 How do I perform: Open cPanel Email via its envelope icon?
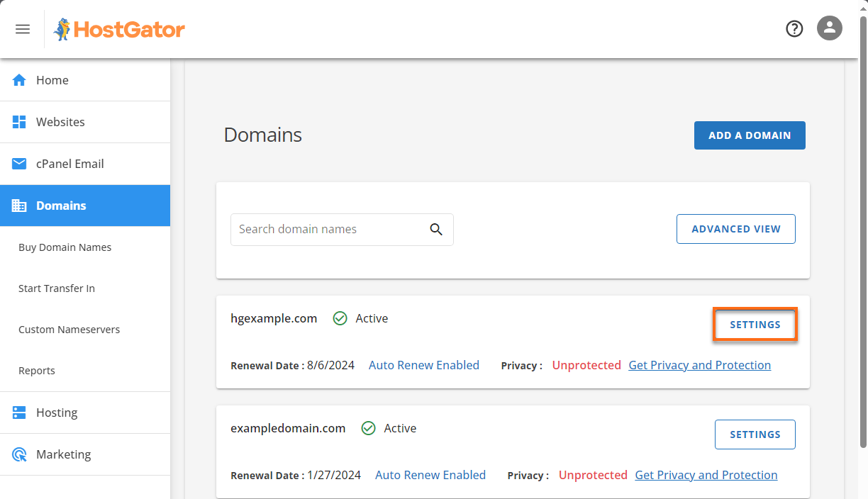click(x=18, y=163)
